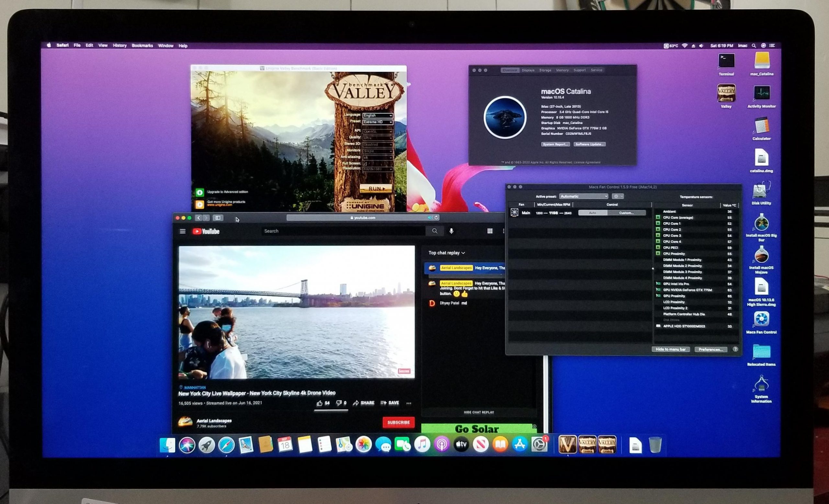Click RUN in the Valley benchmark
Screen dimensions: 829x504
point(376,189)
